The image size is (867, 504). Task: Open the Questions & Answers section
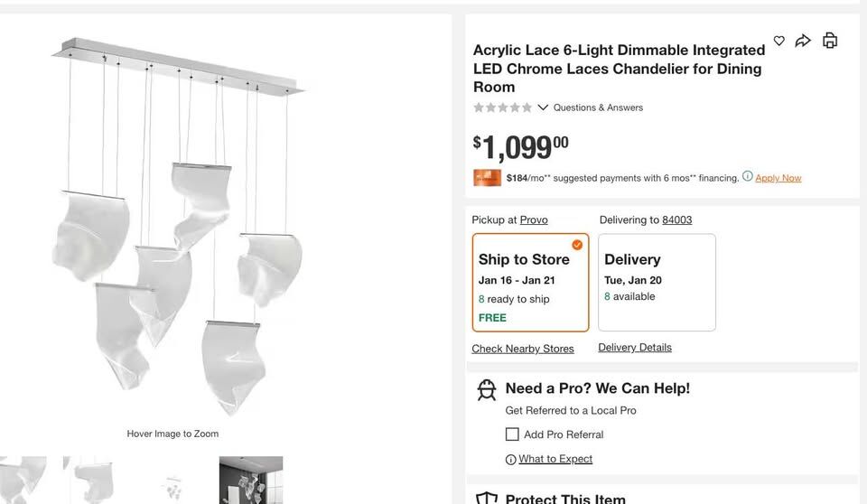click(598, 107)
